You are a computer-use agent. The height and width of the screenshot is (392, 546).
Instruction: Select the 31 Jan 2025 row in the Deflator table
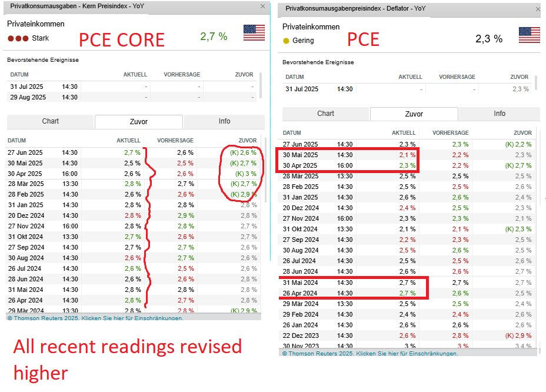(x=407, y=197)
